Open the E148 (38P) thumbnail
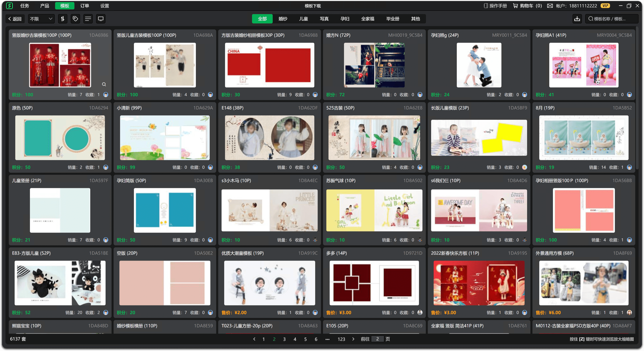 pyautogui.click(x=269, y=138)
